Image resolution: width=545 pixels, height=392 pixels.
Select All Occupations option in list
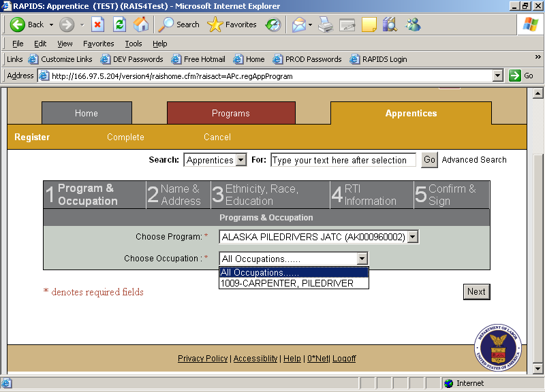point(294,272)
